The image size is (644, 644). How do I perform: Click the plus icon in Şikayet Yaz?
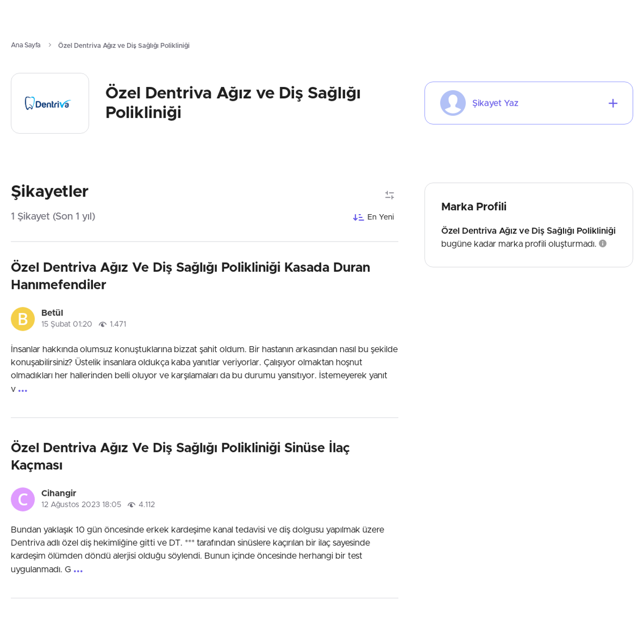(x=613, y=103)
